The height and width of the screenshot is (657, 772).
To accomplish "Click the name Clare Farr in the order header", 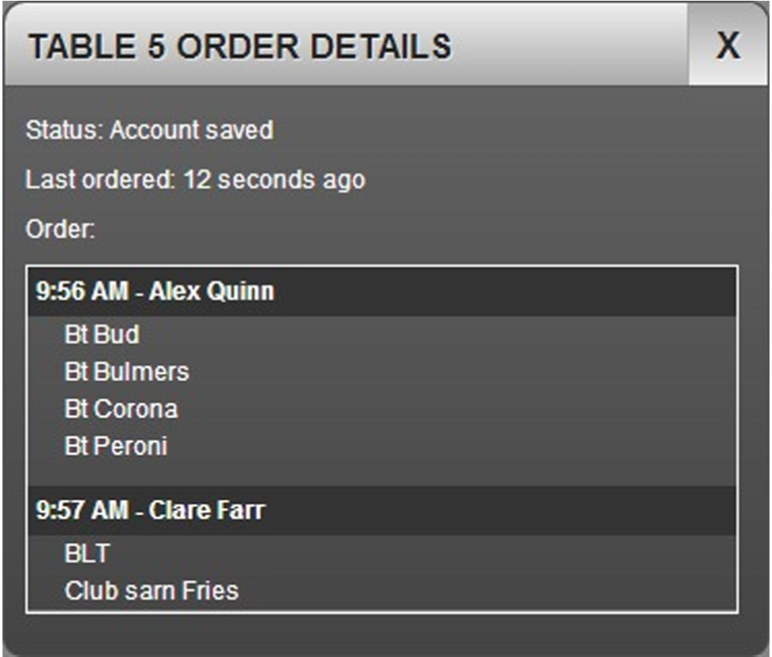I will pos(207,511).
